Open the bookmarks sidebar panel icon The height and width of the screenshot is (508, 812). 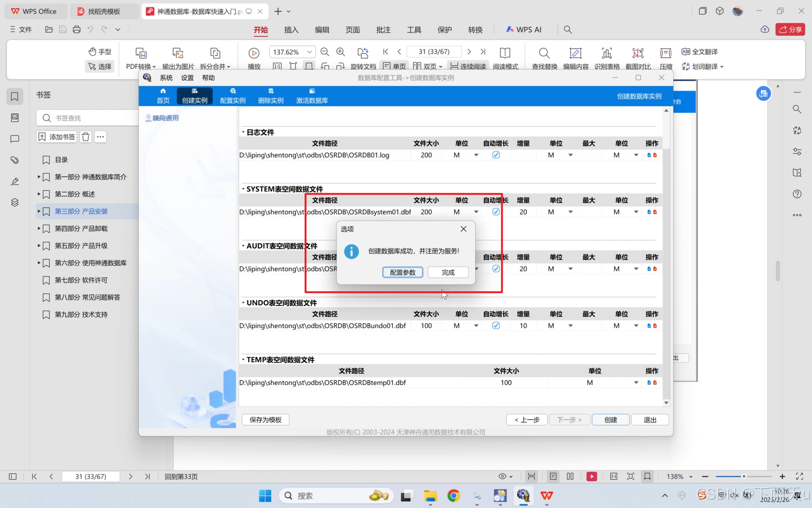(x=15, y=96)
